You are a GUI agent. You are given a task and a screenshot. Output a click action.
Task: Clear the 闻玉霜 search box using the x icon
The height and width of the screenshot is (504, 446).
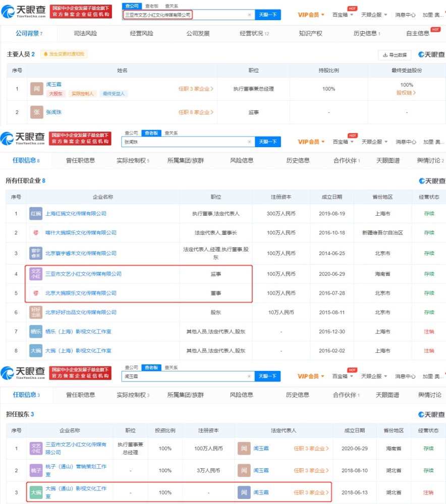click(249, 376)
